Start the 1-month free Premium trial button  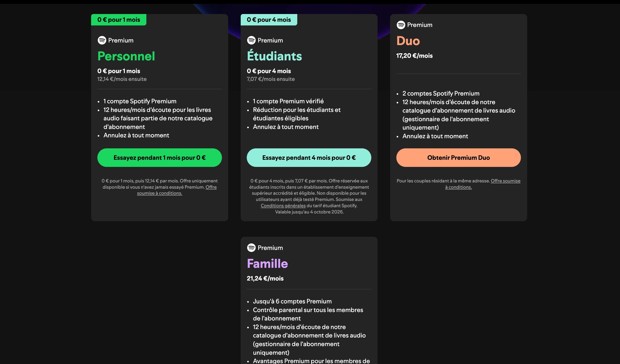(x=160, y=158)
